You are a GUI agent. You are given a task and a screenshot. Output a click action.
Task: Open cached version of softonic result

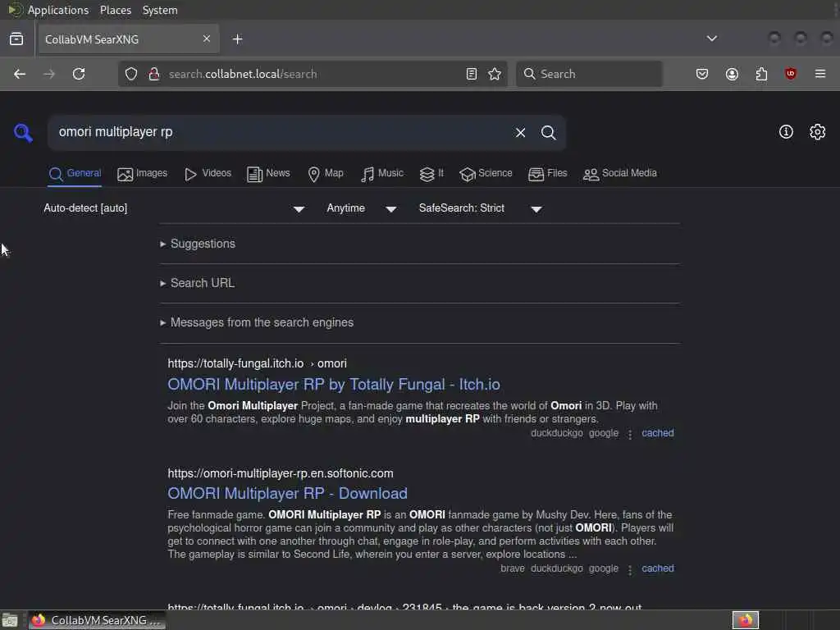pyautogui.click(x=657, y=568)
